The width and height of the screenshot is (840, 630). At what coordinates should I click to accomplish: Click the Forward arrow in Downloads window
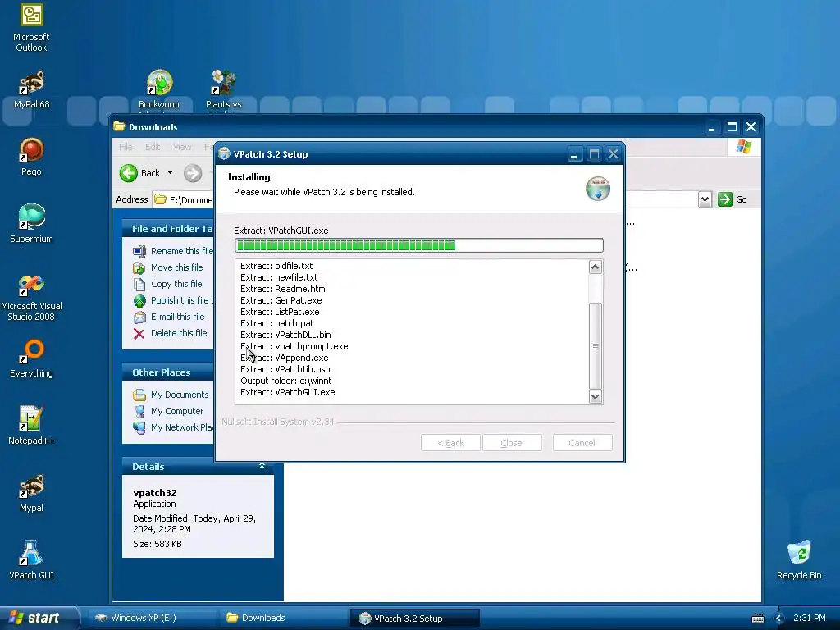(x=193, y=173)
